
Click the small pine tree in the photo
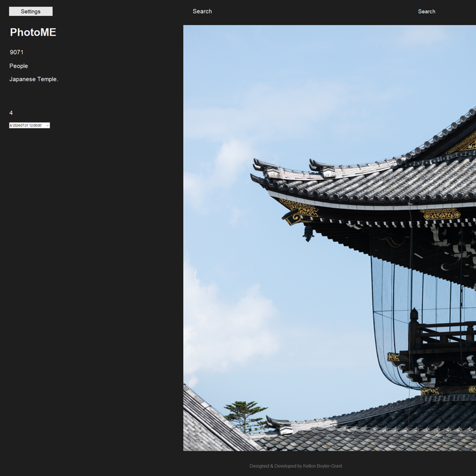245,414
